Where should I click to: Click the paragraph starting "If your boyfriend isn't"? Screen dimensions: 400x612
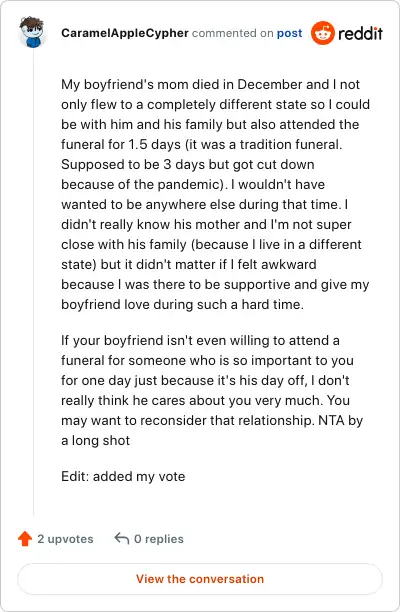tap(212, 390)
